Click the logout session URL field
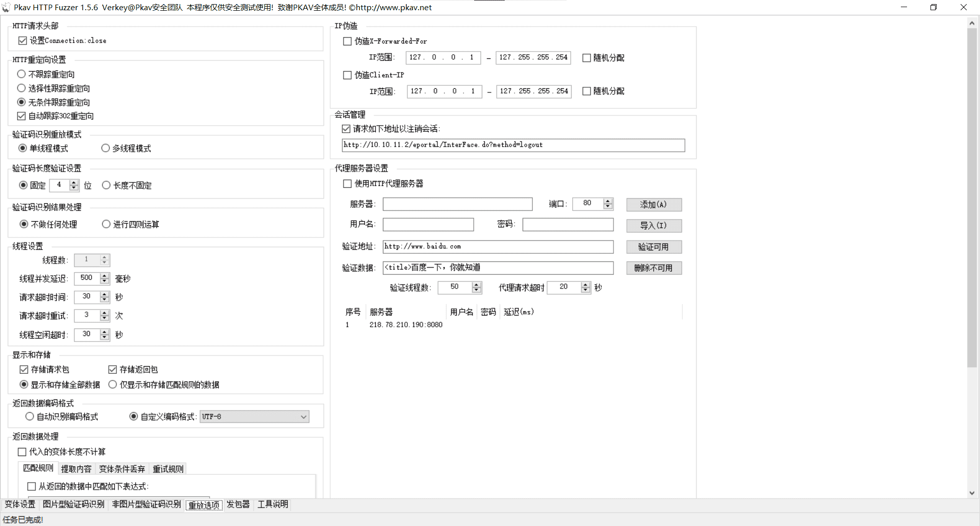This screenshot has height=526, width=980. tap(513, 145)
